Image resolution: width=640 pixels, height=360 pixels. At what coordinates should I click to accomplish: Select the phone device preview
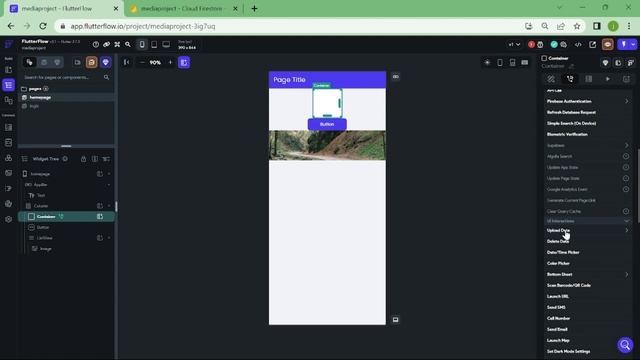point(142,44)
